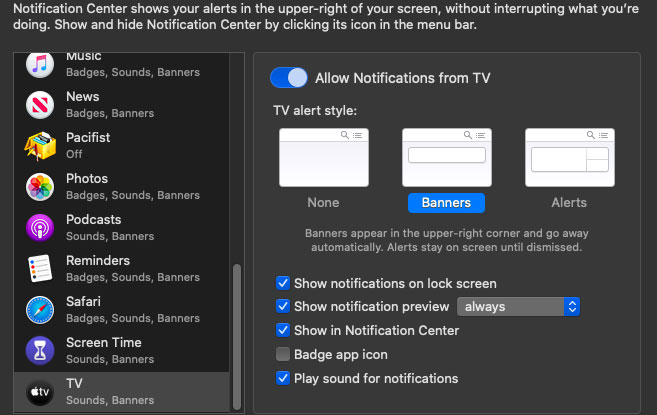Click the None alert style label
Image resolution: width=657 pixels, height=415 pixels.
pyautogui.click(x=323, y=202)
